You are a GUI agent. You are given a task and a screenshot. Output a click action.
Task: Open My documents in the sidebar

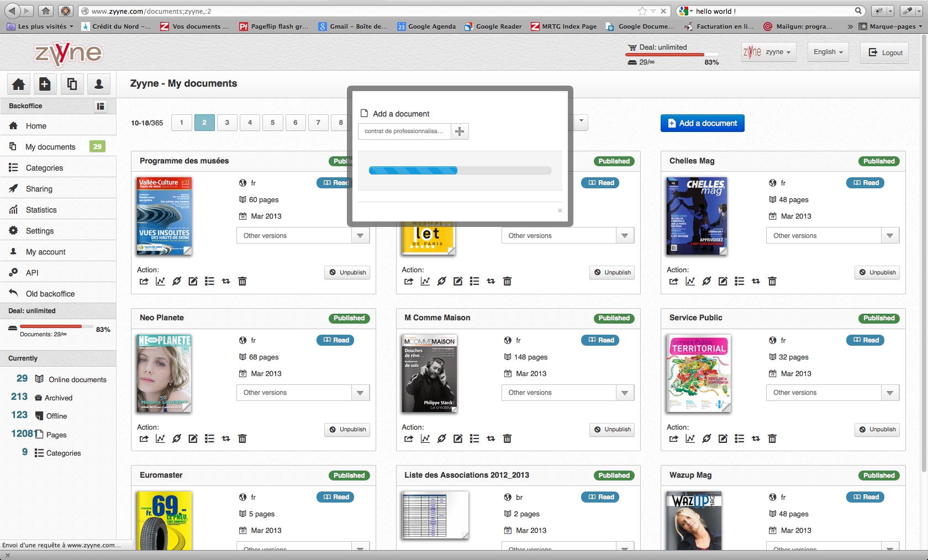click(x=58, y=147)
